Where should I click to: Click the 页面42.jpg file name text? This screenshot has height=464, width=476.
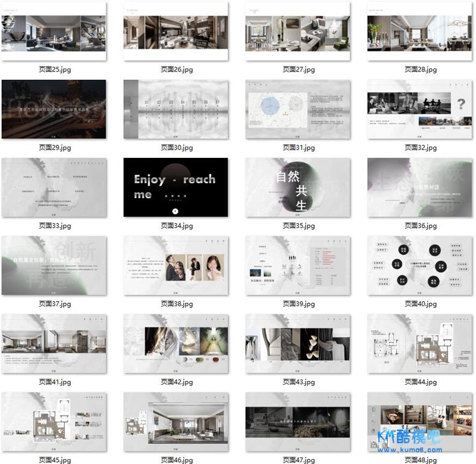click(x=176, y=382)
